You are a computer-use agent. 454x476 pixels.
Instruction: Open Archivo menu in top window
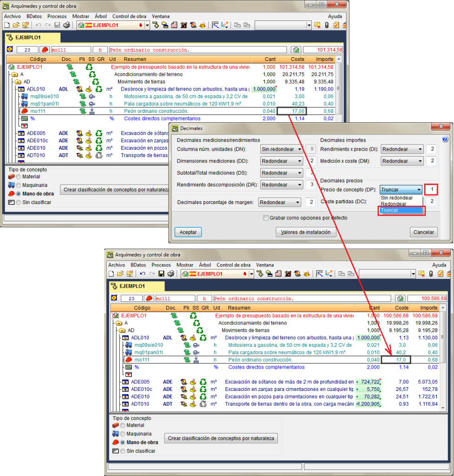[13, 16]
